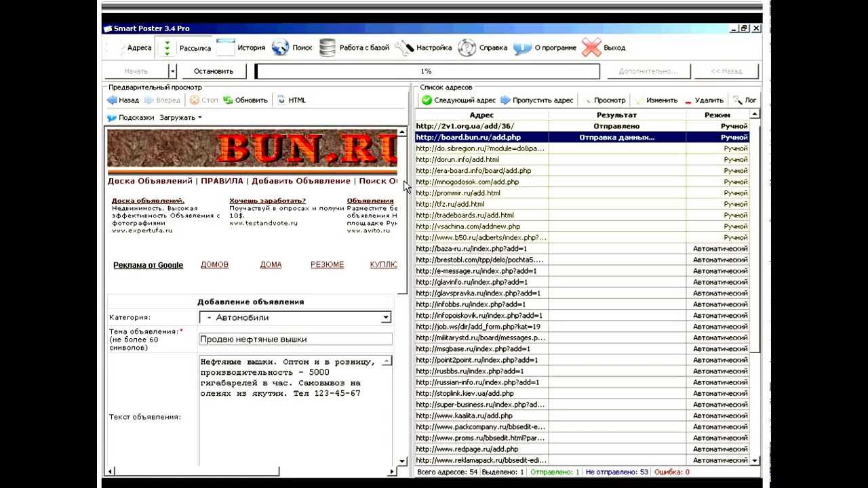The image size is (868, 488).
Task: Select row http://tfz.ru/add.html
Action: (x=582, y=204)
